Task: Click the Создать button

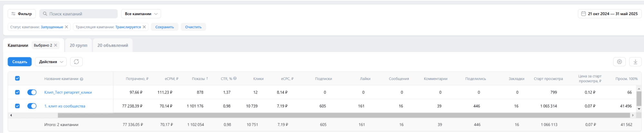Action: click(x=20, y=62)
